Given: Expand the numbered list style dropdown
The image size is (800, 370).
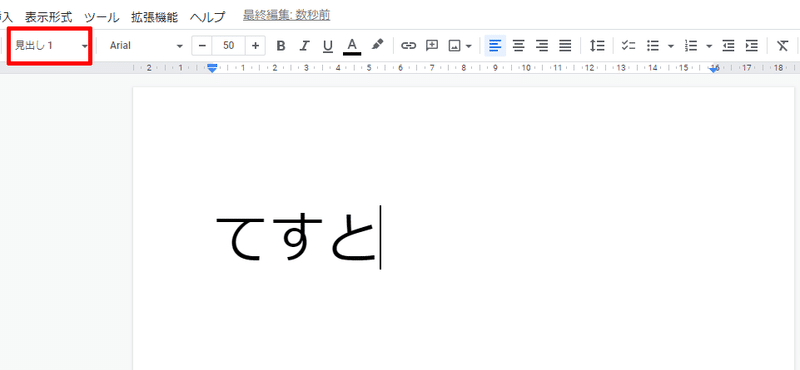Looking at the screenshot, I should [x=709, y=46].
